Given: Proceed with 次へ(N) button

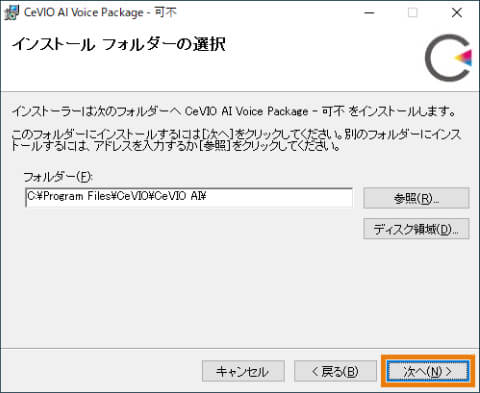Looking at the screenshot, I should [x=428, y=371].
